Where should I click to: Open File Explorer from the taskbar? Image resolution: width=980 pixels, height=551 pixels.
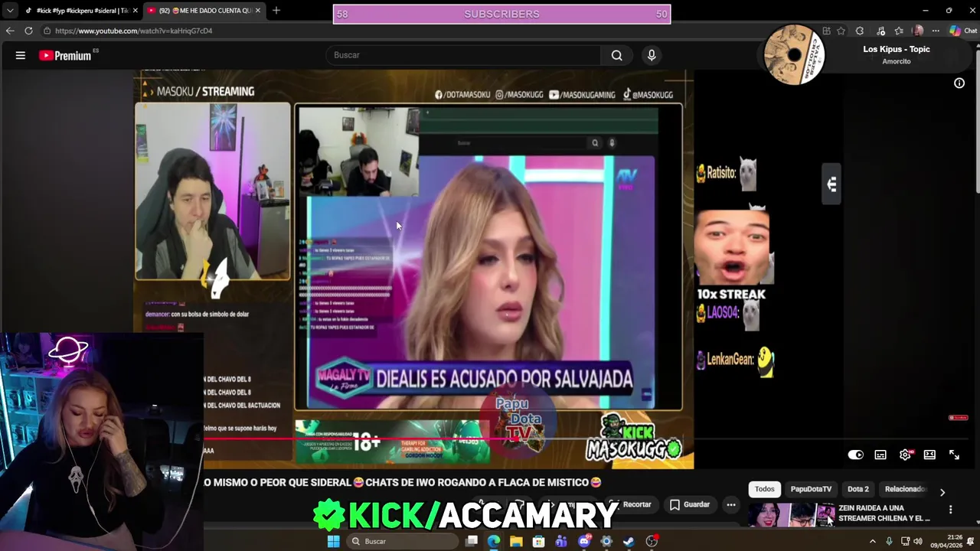516,541
